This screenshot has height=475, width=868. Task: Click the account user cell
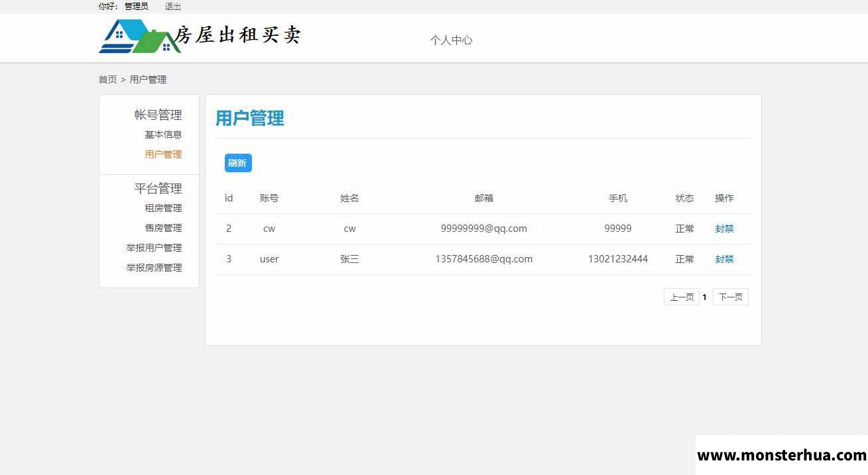tap(269, 259)
